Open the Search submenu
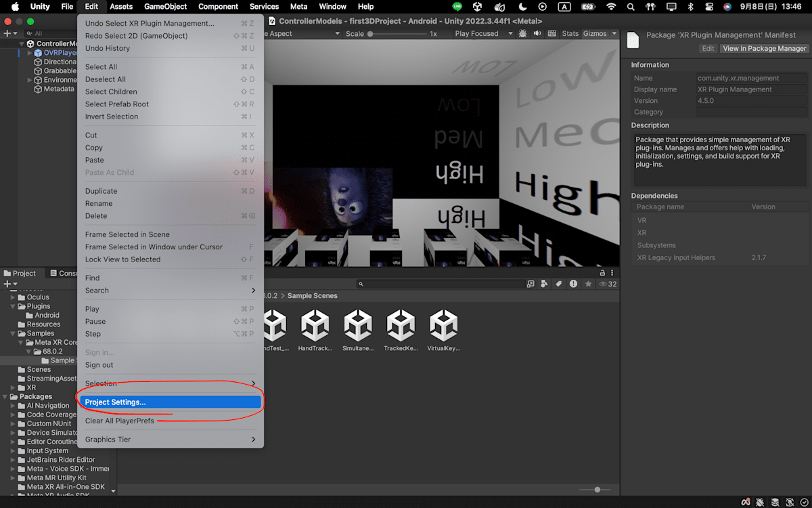The image size is (812, 508). pos(170,291)
